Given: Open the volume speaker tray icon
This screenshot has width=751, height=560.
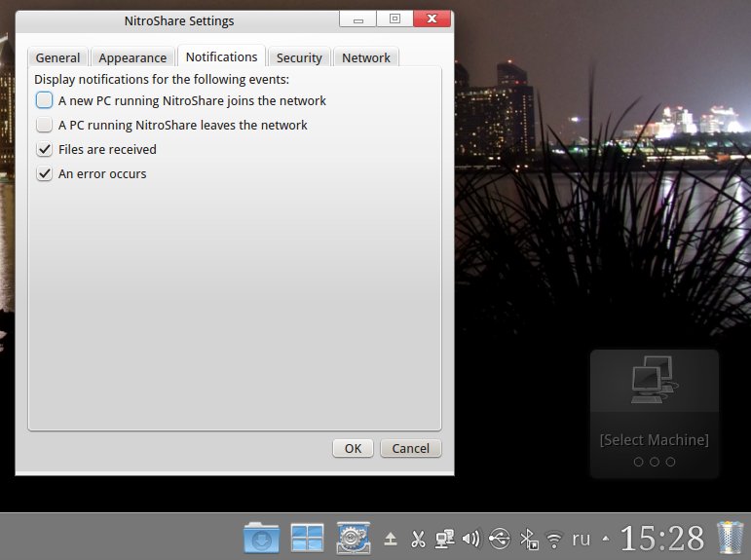Looking at the screenshot, I should coord(470,539).
